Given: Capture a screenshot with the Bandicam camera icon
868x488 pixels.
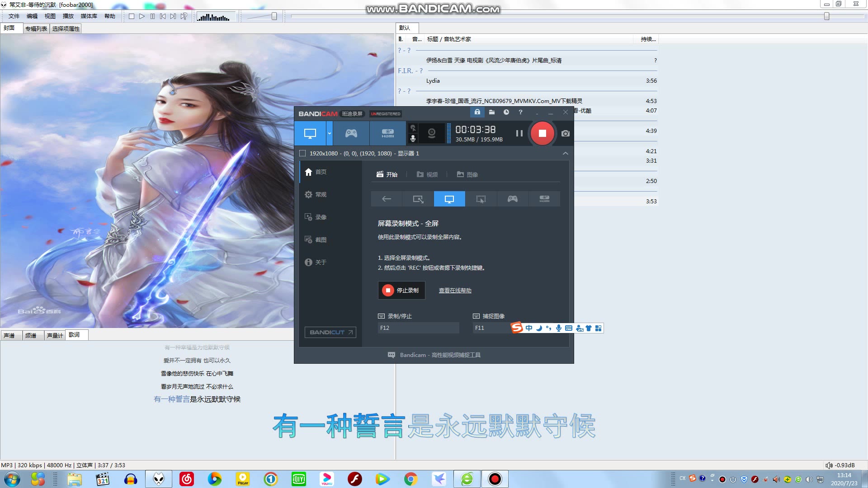Looking at the screenshot, I should tap(566, 133).
